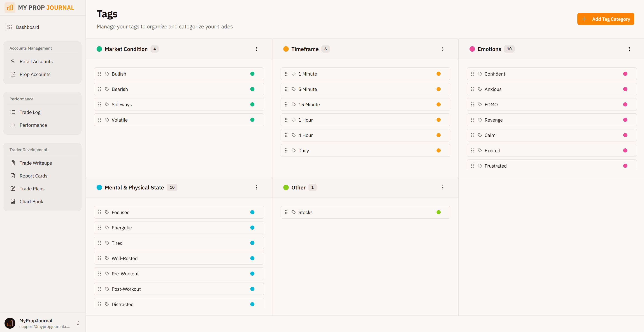Click the drag handle of Tired tag
644x332 pixels.
pyautogui.click(x=100, y=243)
